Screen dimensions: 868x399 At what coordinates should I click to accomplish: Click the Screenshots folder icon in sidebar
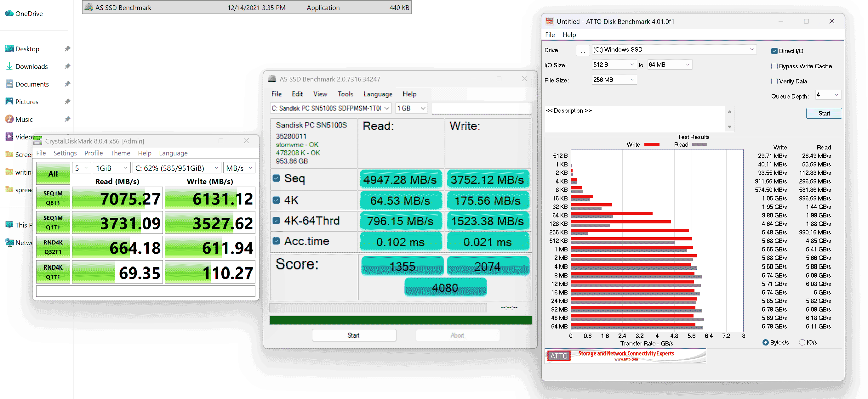coord(9,154)
